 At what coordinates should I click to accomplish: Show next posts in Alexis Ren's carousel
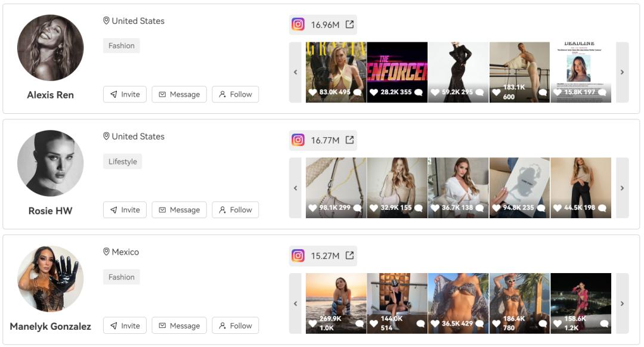coord(622,72)
